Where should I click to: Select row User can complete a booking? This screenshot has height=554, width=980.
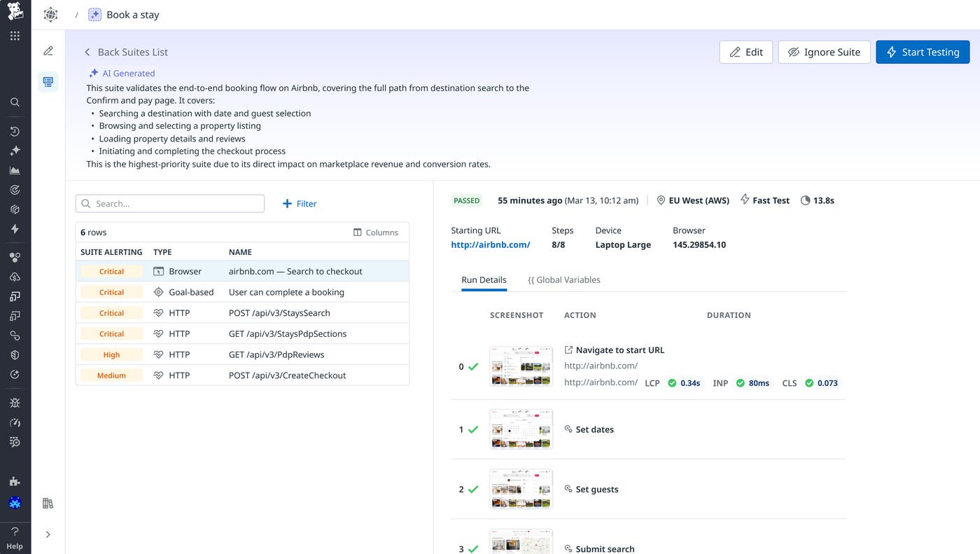click(242, 292)
